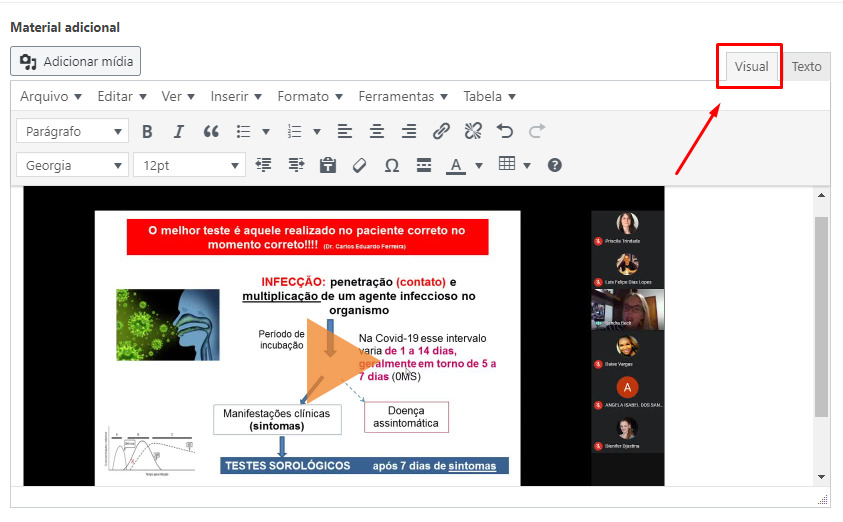The height and width of the screenshot is (522, 843).
Task: Click the insert link icon
Action: click(441, 131)
